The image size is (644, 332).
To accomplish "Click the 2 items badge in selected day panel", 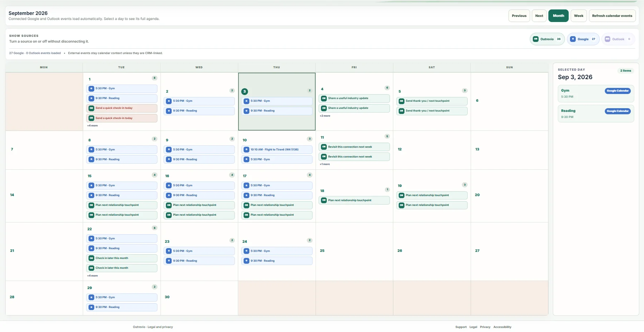I will pyautogui.click(x=625, y=71).
